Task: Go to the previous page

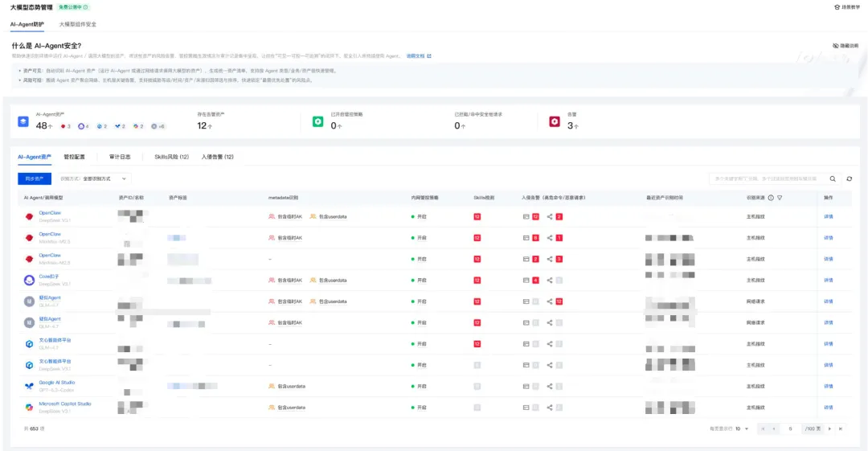Action: point(774,428)
